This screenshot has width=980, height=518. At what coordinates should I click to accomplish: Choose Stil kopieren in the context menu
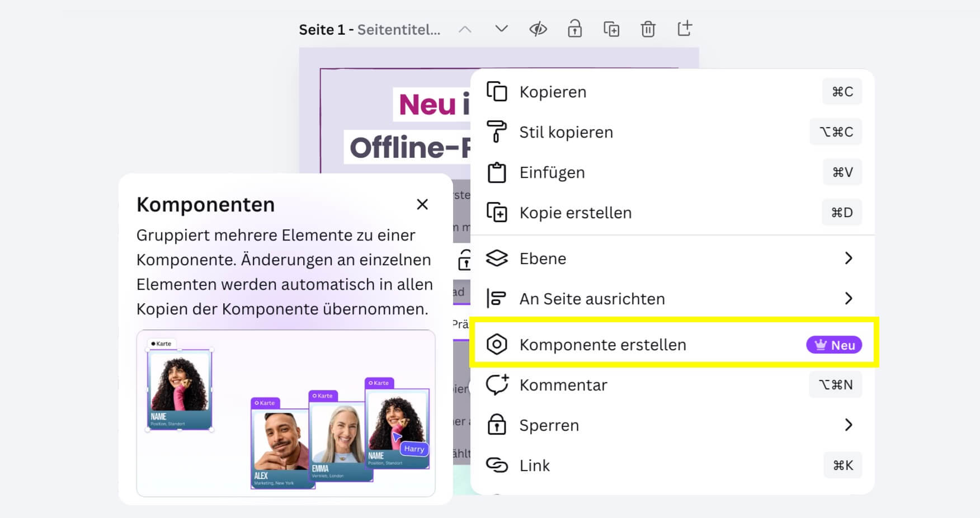[566, 132]
